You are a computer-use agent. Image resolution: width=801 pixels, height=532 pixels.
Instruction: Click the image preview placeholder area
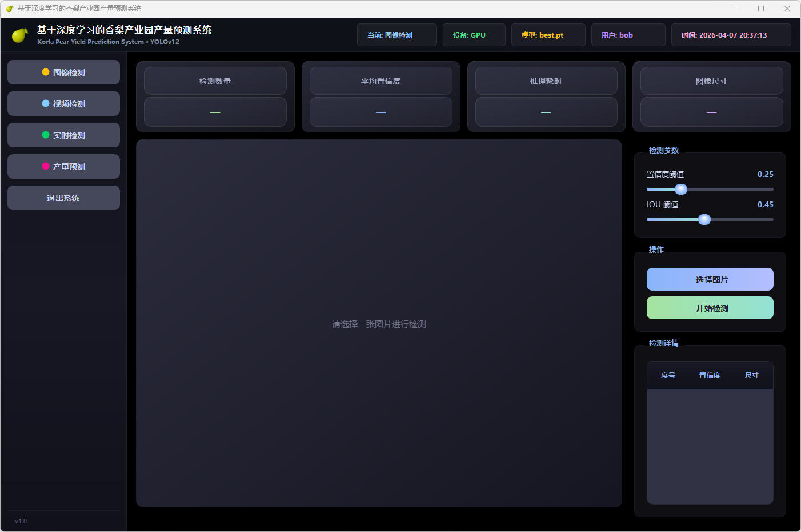coord(379,324)
